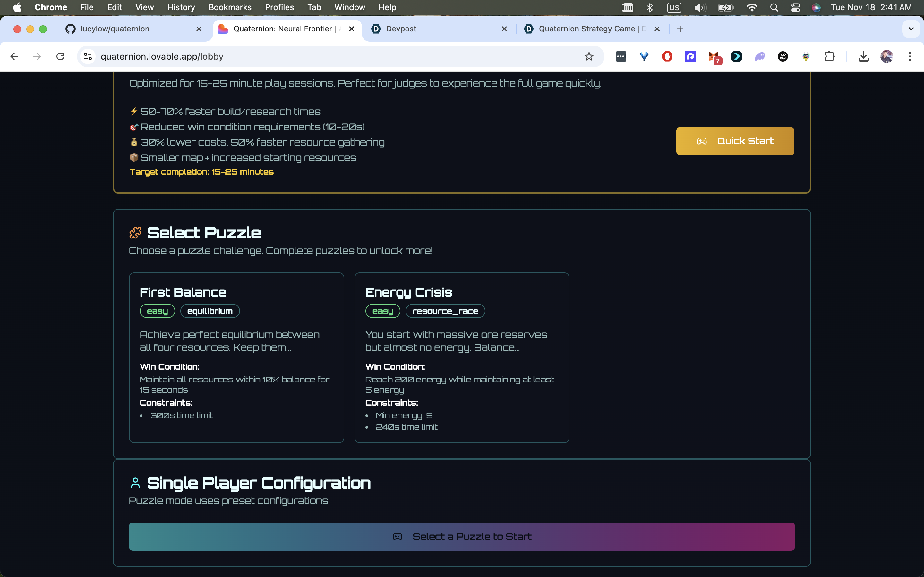
Task: Click Select a Puzzle to Start button
Action: click(x=462, y=536)
